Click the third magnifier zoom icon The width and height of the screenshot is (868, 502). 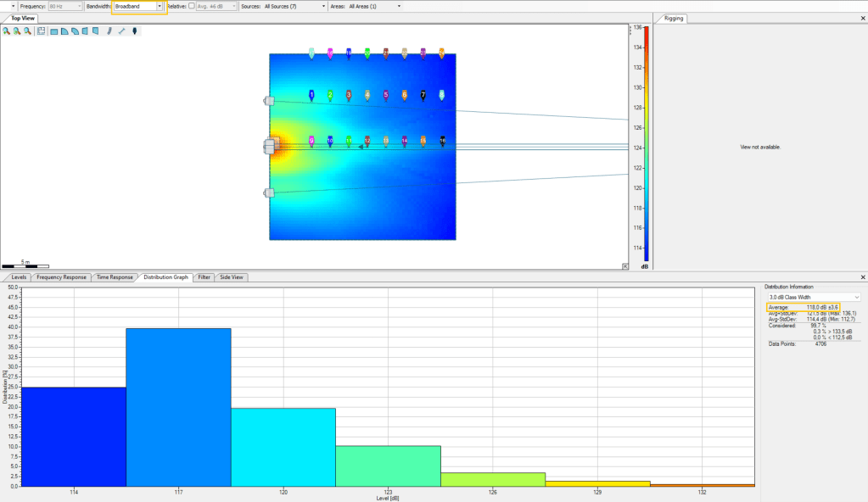pos(27,31)
